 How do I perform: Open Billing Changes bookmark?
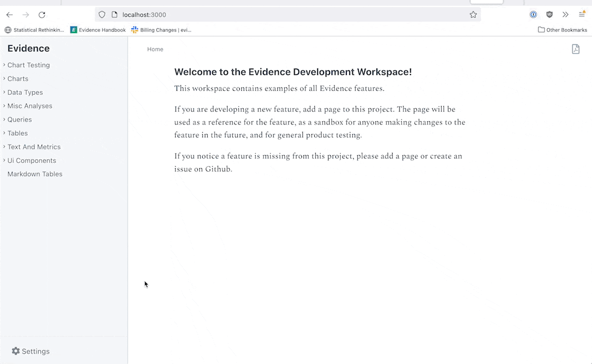pyautogui.click(x=161, y=30)
